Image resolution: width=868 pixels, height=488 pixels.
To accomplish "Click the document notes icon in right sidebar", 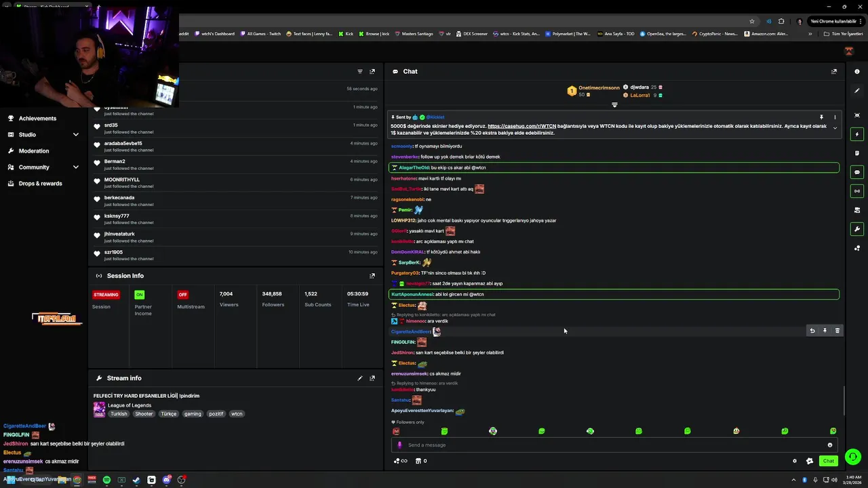I will coord(857,153).
